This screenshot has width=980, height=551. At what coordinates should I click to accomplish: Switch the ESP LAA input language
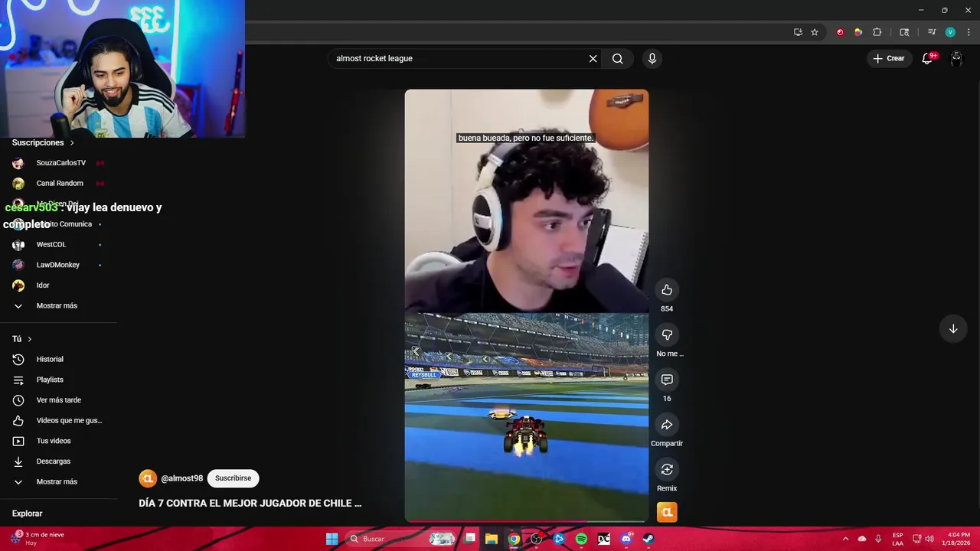click(x=898, y=539)
